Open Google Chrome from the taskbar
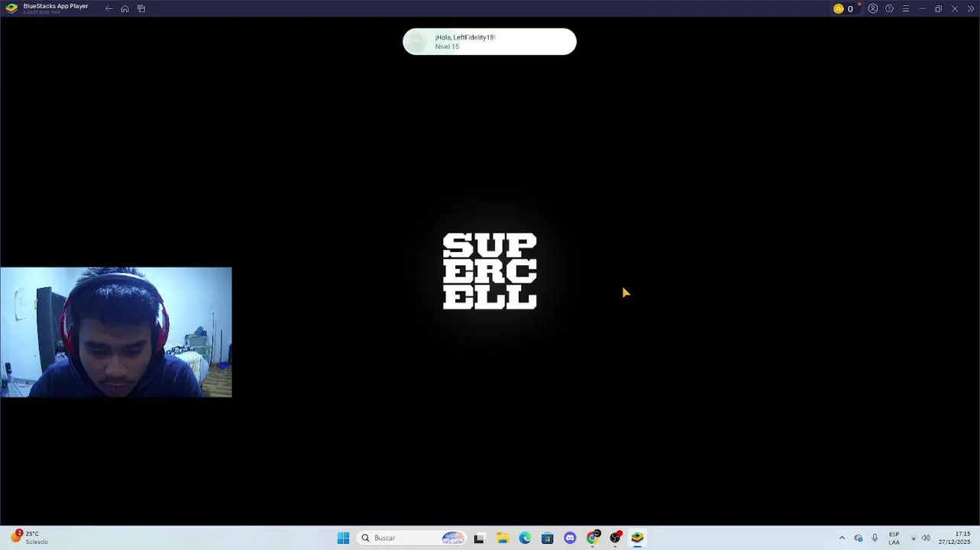Viewport: 980px width, 550px height. [593, 538]
